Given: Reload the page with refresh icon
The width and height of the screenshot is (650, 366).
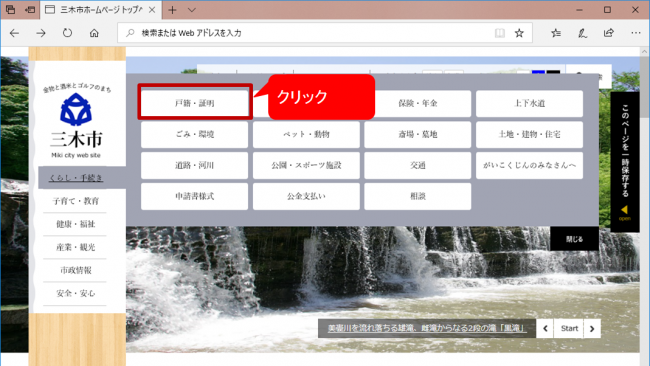Looking at the screenshot, I should 67,33.
